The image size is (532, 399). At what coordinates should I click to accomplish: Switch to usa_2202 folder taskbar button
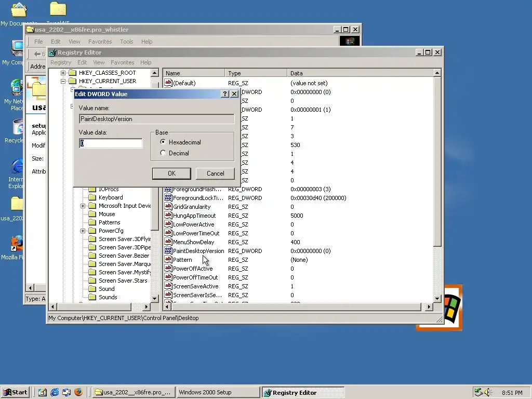tap(134, 392)
